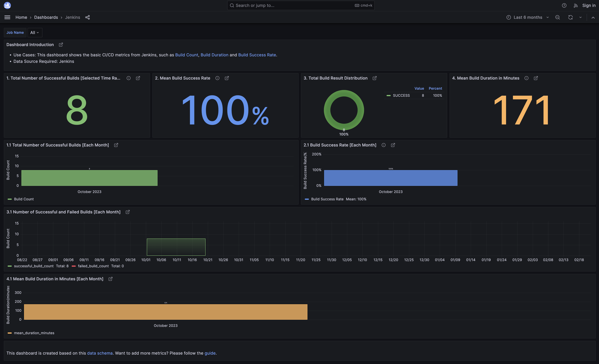Open the hamburger navigation menu

coord(7,17)
